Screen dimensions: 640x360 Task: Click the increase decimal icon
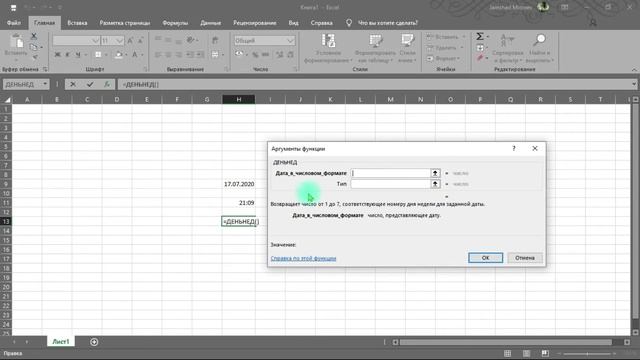coord(280,54)
